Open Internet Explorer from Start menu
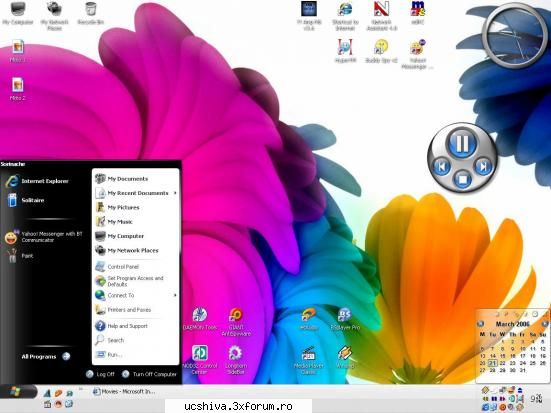Viewport: 551px width, 413px height. pyautogui.click(x=37, y=181)
